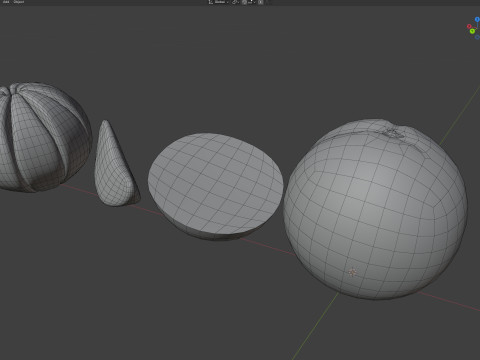Click the negative Z axis gizmo circle
The height and width of the screenshot is (360, 480).
[477, 37]
